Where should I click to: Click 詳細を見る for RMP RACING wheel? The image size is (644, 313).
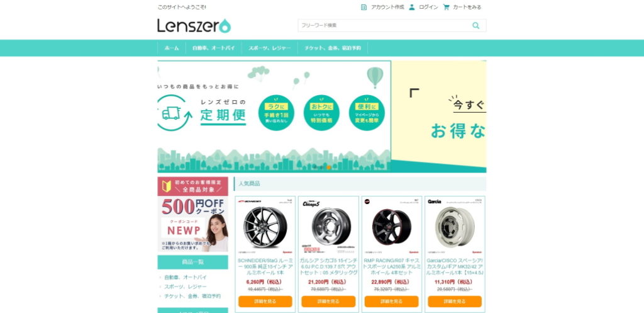391,302
